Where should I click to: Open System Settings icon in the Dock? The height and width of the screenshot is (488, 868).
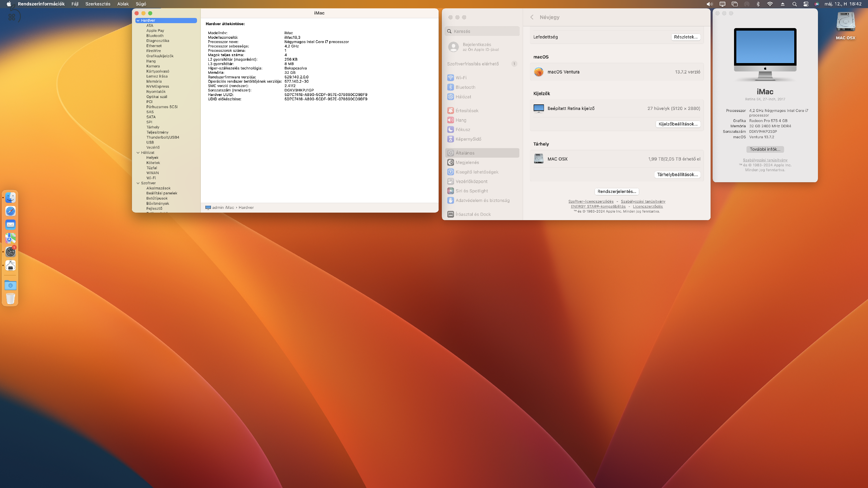pos(10,252)
